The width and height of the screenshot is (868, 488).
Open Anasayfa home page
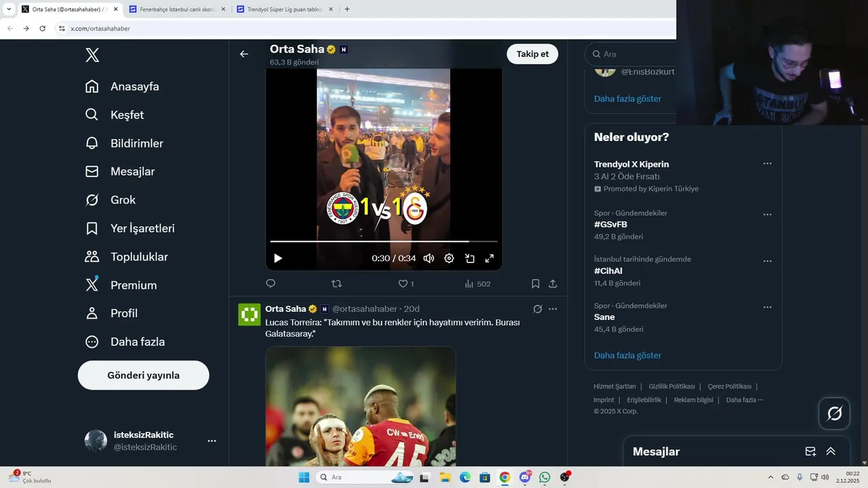tap(122, 87)
